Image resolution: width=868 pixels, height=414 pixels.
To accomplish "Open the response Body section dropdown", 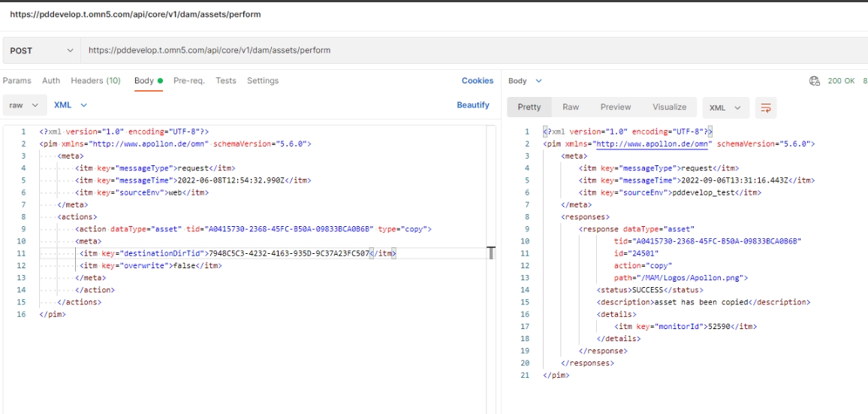I will [x=525, y=81].
